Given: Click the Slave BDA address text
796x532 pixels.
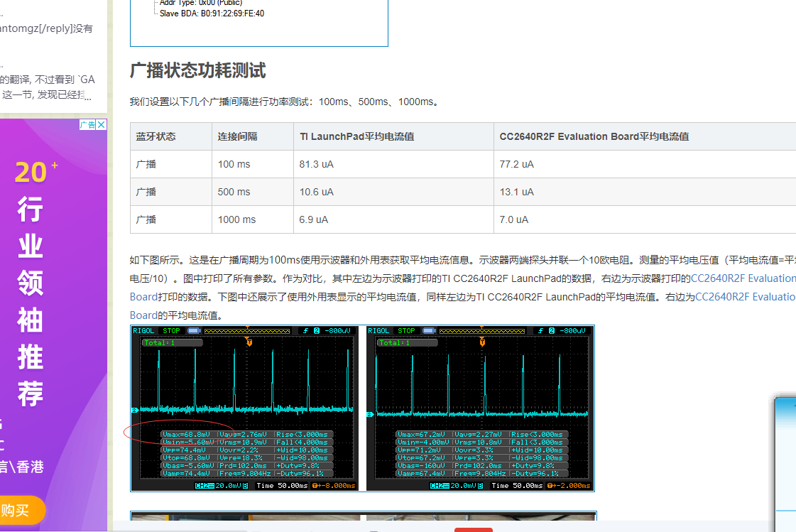Looking at the screenshot, I should tap(212, 13).
